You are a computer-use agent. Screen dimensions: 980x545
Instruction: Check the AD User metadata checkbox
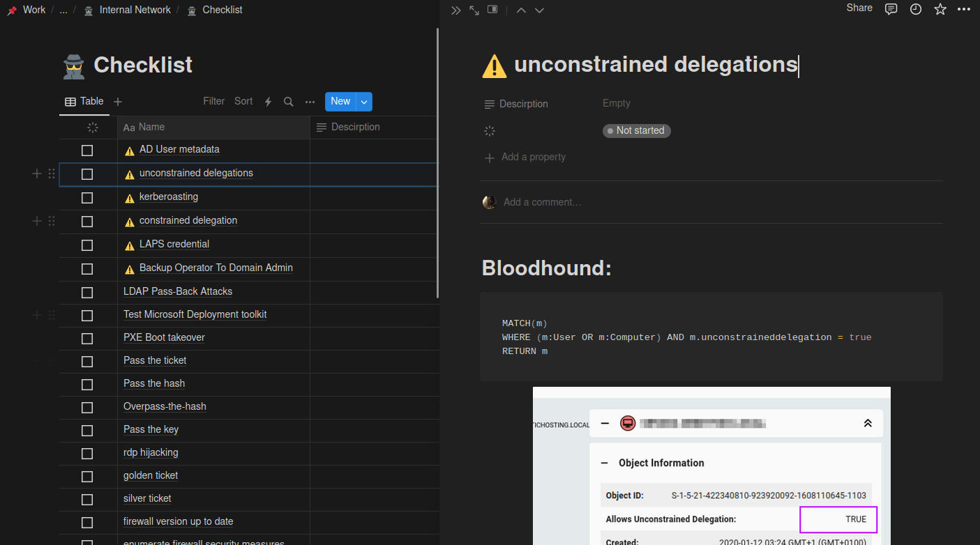(87, 151)
